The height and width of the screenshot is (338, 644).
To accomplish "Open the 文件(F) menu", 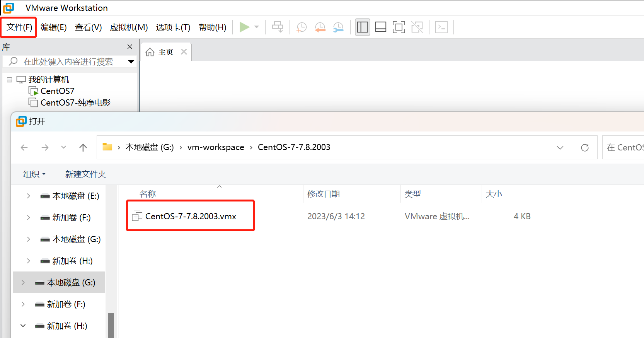I will (x=19, y=27).
